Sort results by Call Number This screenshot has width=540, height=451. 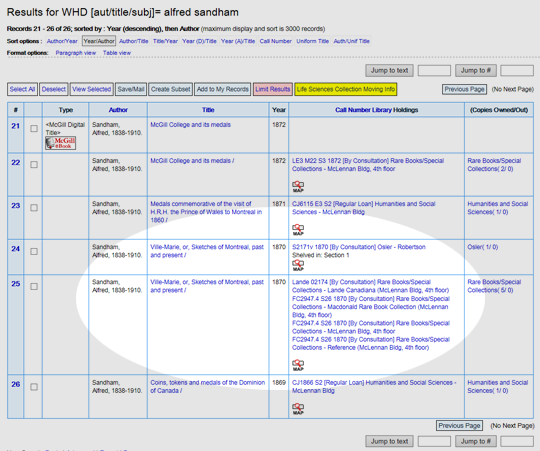point(276,41)
